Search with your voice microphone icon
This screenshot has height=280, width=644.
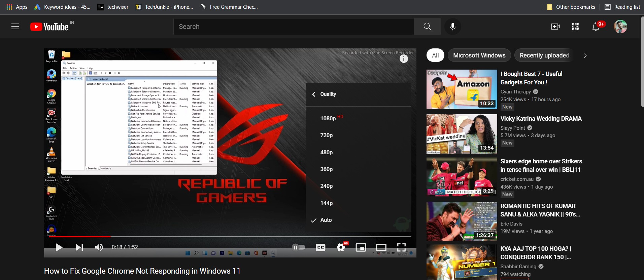coord(453,27)
